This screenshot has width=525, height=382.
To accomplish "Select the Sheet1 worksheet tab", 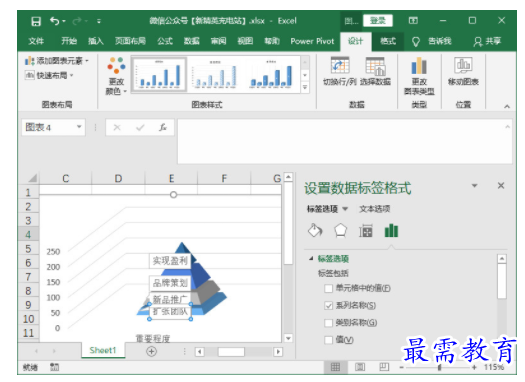I will click(x=102, y=350).
